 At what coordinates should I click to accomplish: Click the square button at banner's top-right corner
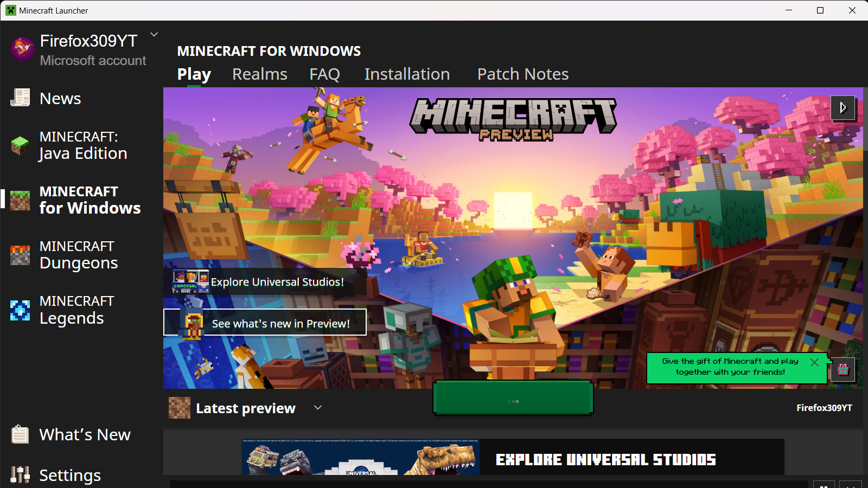point(843,108)
